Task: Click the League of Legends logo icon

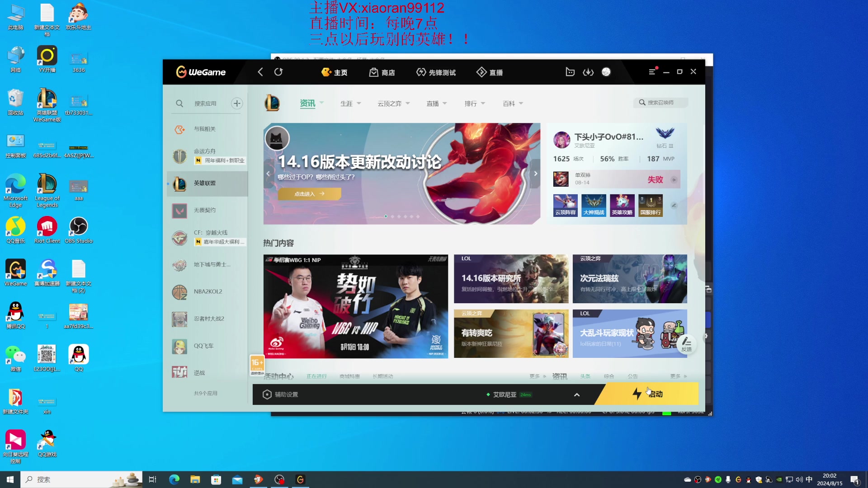Action: [x=272, y=103]
